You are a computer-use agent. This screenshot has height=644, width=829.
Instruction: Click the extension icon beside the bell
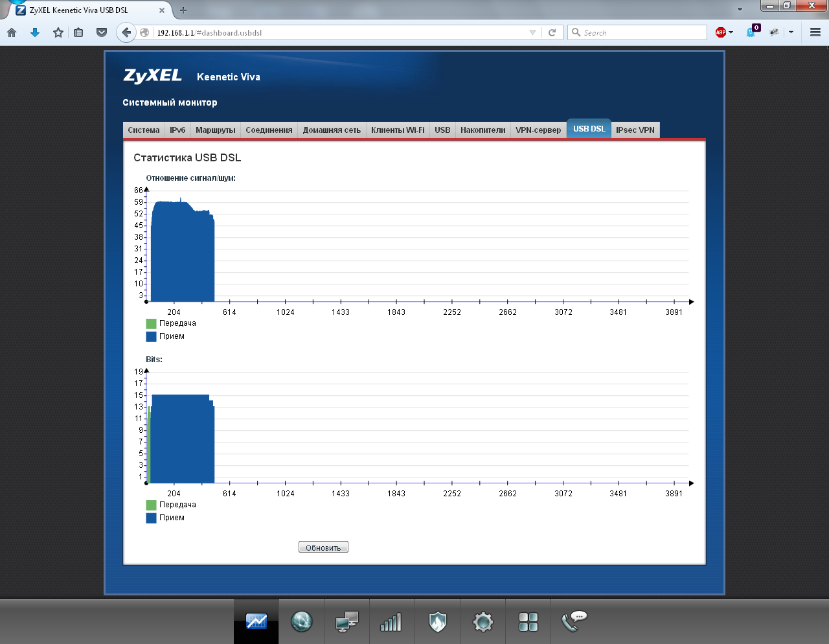point(774,32)
